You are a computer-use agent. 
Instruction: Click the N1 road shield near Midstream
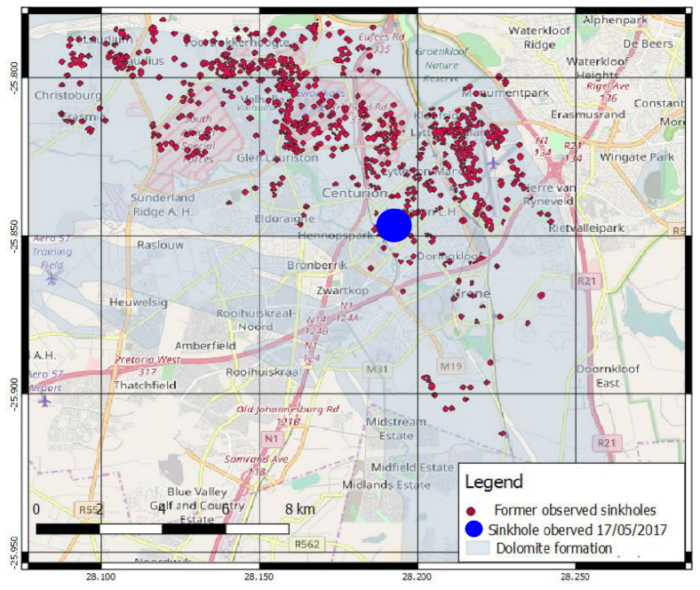tap(272, 438)
